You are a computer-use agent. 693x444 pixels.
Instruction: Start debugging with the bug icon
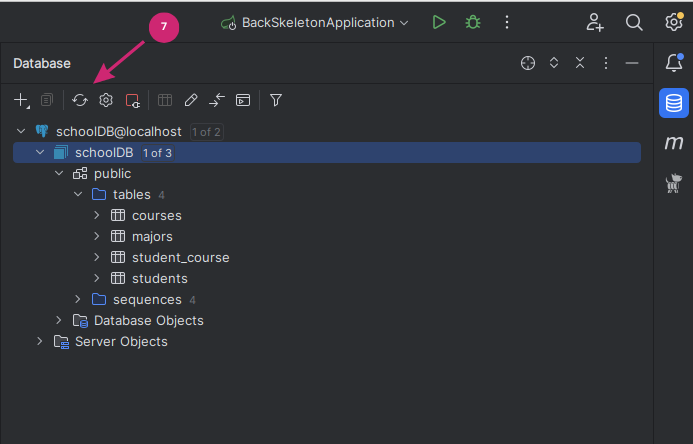click(x=473, y=22)
